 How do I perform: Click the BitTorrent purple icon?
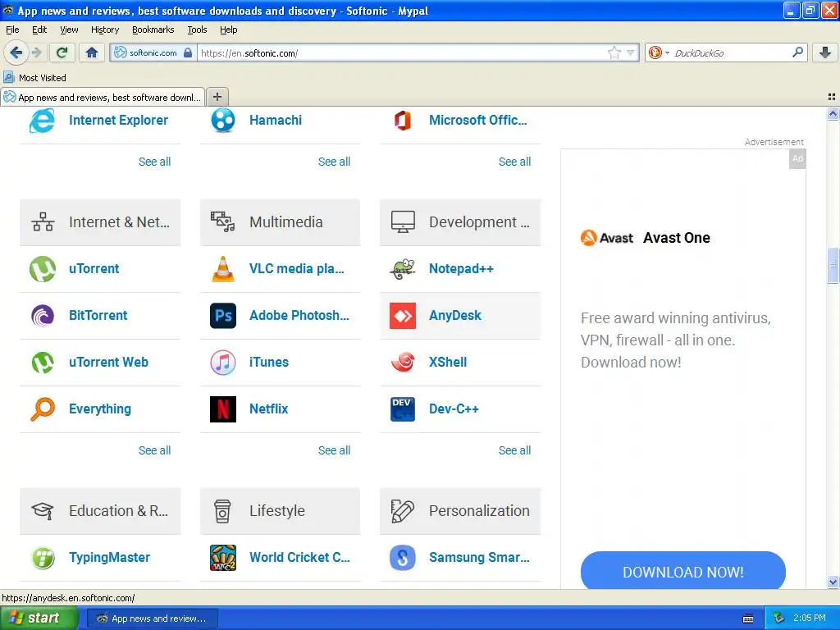tap(43, 316)
